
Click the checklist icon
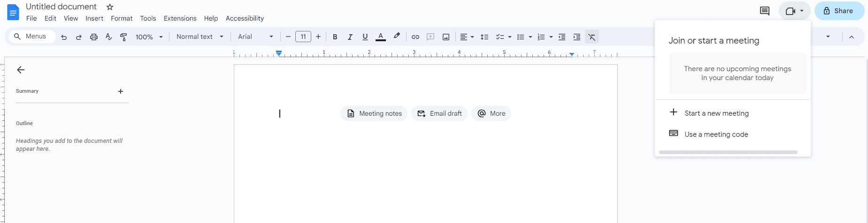pyautogui.click(x=500, y=37)
